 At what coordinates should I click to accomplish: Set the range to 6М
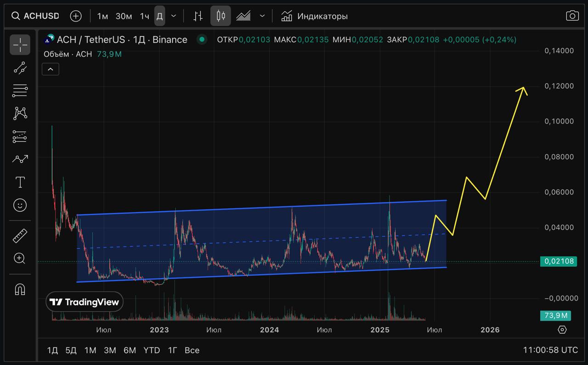(130, 350)
